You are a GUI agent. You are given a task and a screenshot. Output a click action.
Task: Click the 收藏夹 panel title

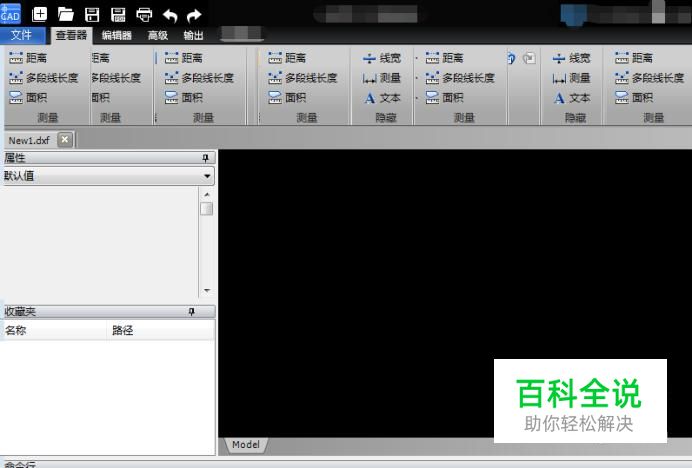click(20, 311)
